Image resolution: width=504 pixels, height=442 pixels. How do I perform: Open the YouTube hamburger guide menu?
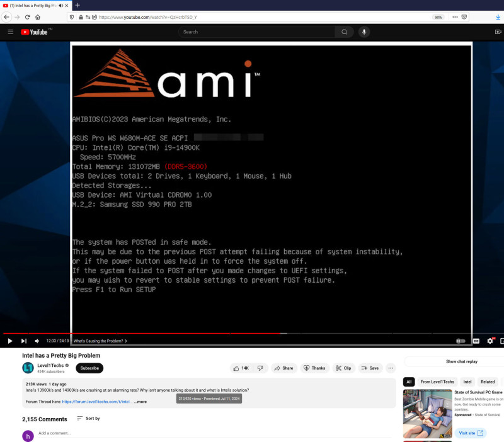click(x=11, y=32)
